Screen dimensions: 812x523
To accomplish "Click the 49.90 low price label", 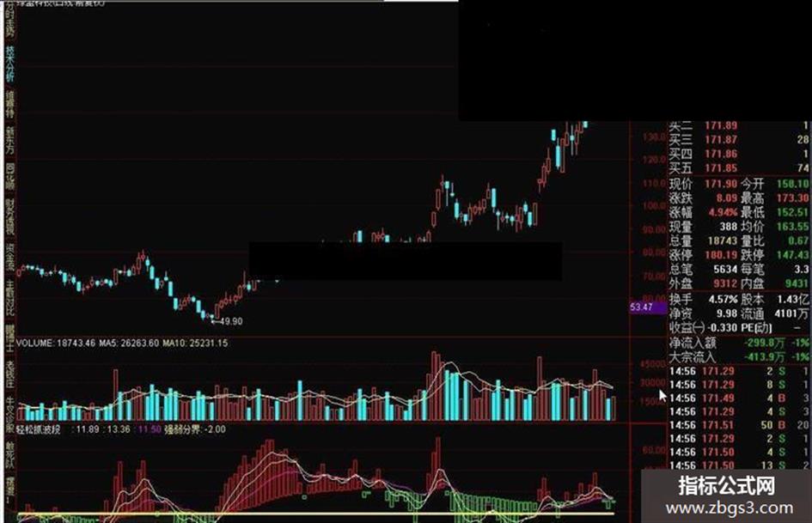I will tap(231, 321).
